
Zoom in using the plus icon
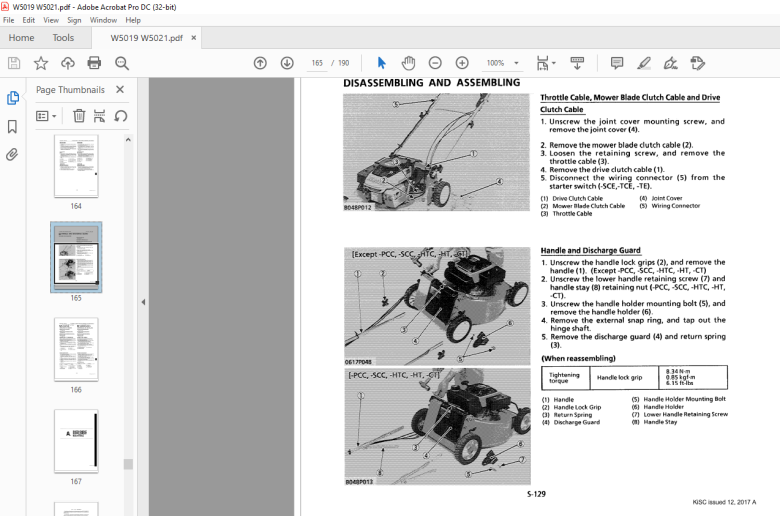pos(462,63)
